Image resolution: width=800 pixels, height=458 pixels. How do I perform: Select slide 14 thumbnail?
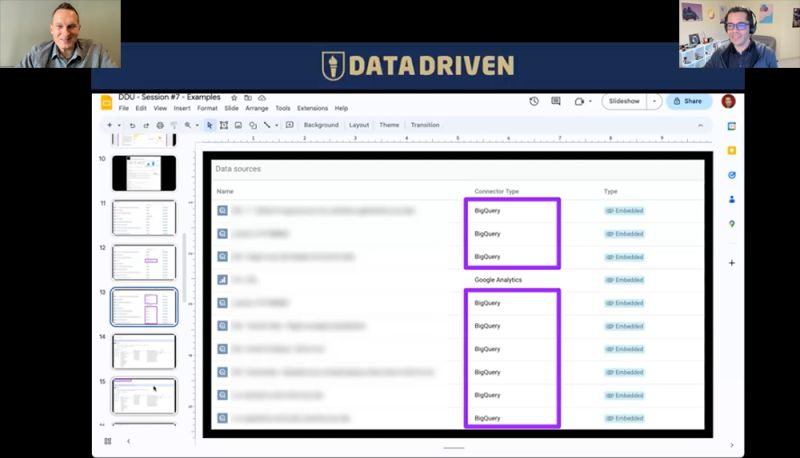pyautogui.click(x=144, y=351)
